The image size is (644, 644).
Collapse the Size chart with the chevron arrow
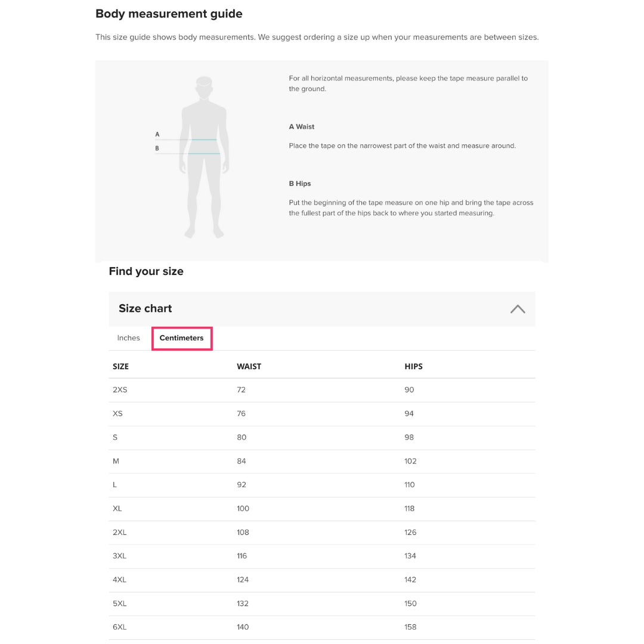(x=517, y=309)
